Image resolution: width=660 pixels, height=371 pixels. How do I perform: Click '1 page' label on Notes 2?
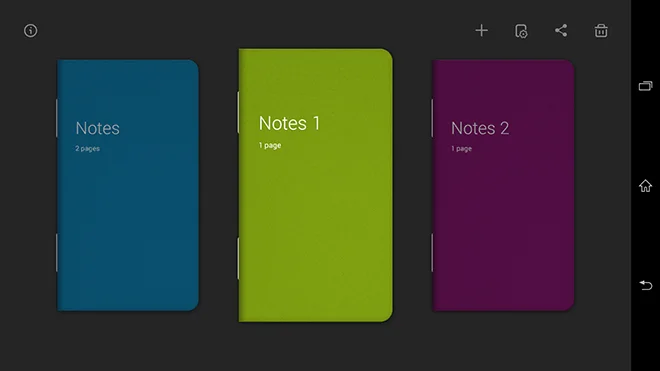tap(461, 149)
